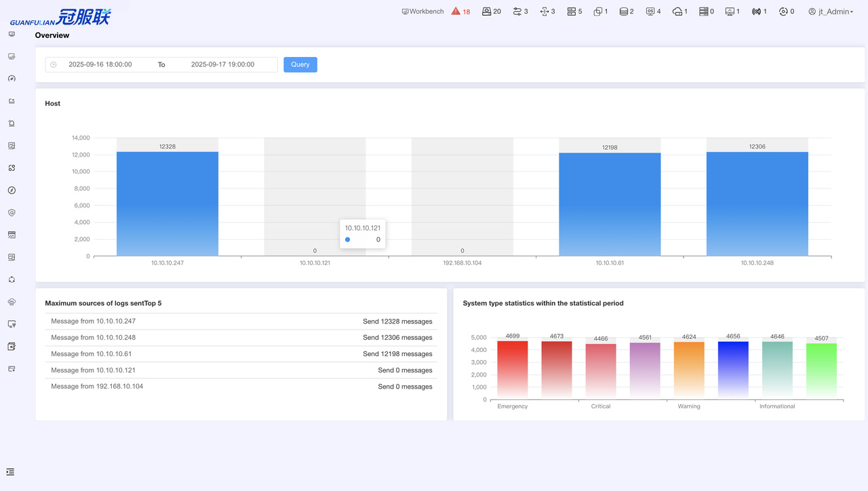The height and width of the screenshot is (491, 868).
Task: Expand the collapsed sidebar menu
Action: (10, 472)
